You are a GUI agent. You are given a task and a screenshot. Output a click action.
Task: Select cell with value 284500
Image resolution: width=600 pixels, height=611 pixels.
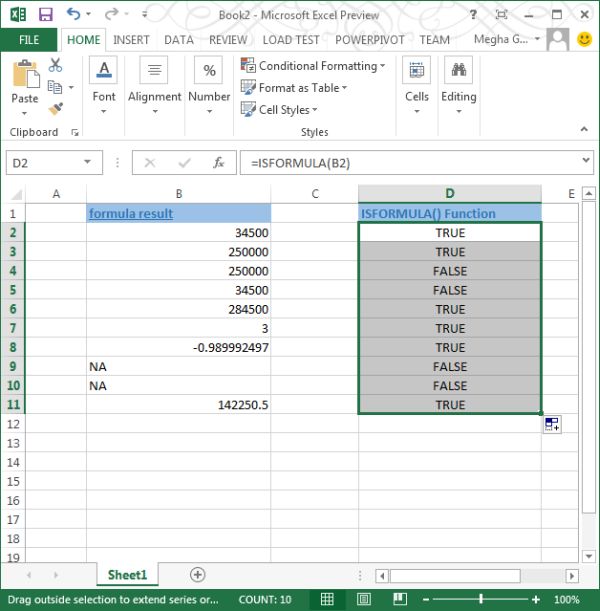178,309
